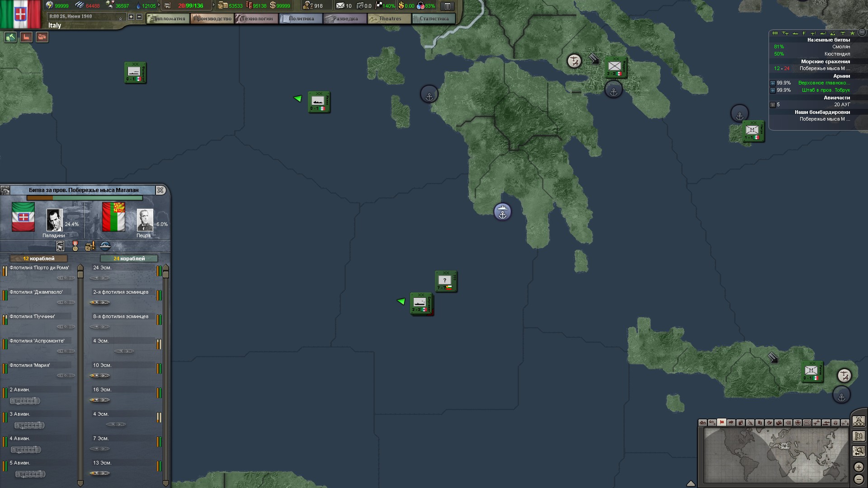Open the Смолян land battle entry
868x488 pixels.
point(841,47)
